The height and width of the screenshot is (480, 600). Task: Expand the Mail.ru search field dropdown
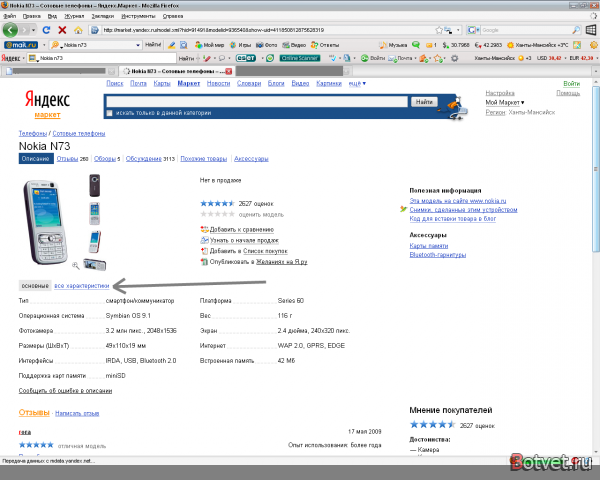[x=138, y=45]
